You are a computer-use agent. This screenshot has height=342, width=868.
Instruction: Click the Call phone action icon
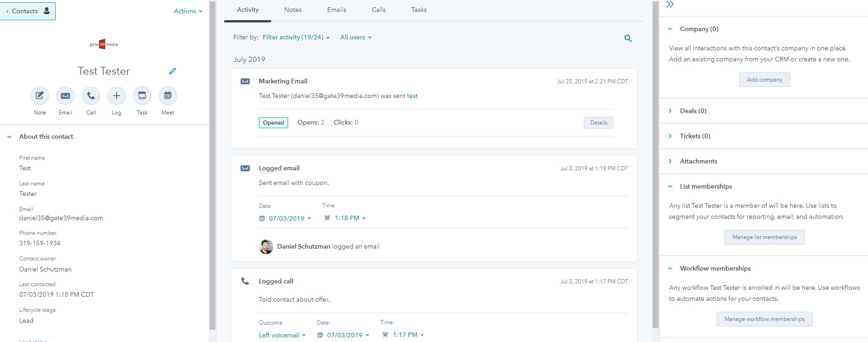pyautogui.click(x=91, y=96)
